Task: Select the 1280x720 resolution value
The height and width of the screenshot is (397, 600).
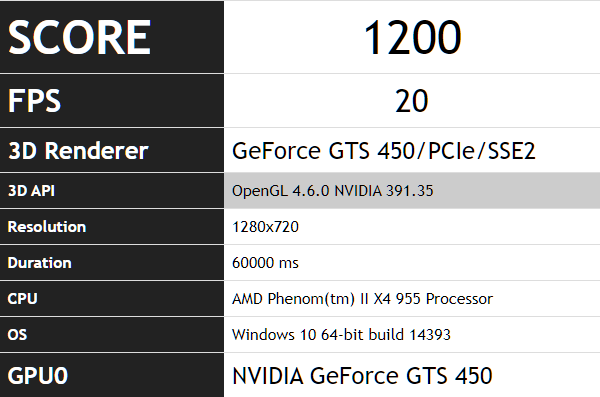Action: pos(265,227)
